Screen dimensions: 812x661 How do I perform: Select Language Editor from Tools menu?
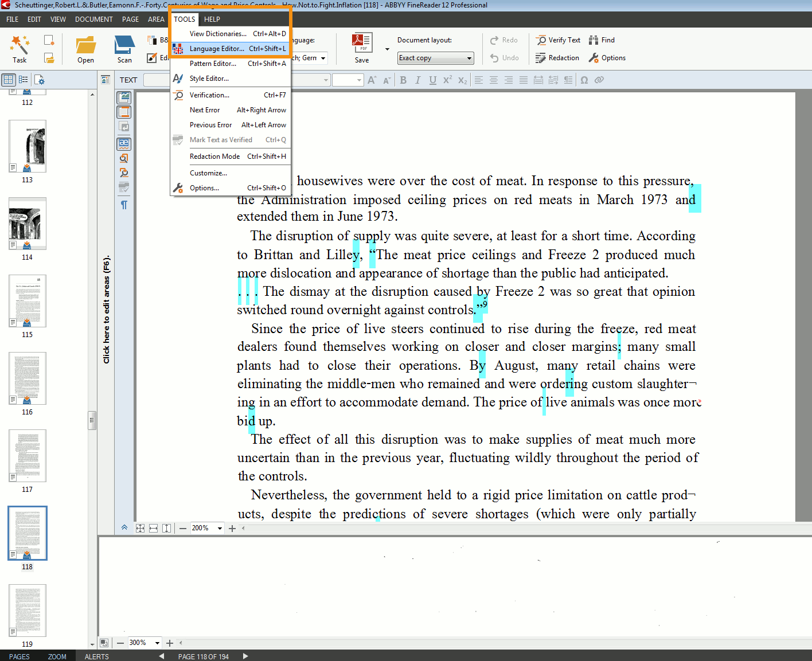(x=217, y=49)
